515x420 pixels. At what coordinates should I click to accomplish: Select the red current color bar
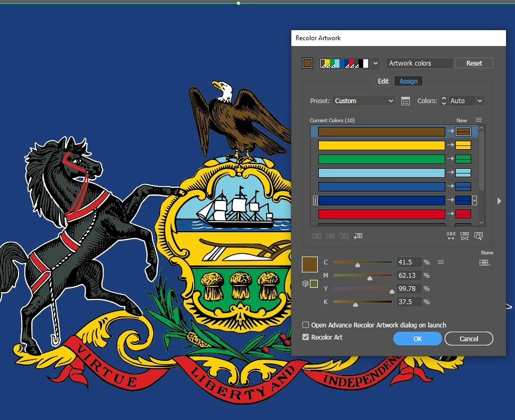381,214
